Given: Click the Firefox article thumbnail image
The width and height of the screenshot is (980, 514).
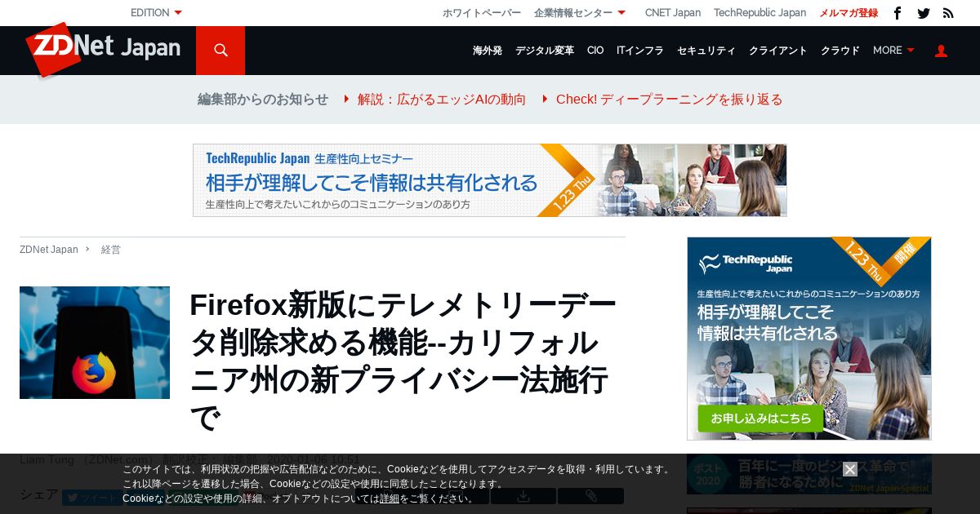Looking at the screenshot, I should [95, 343].
